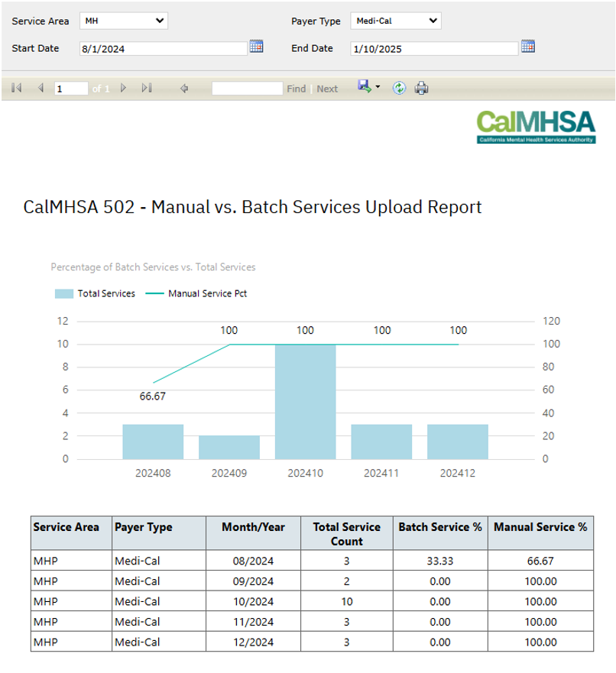This screenshot has height=673, width=616.
Task: Click the Batch Service % column header
Action: (440, 533)
